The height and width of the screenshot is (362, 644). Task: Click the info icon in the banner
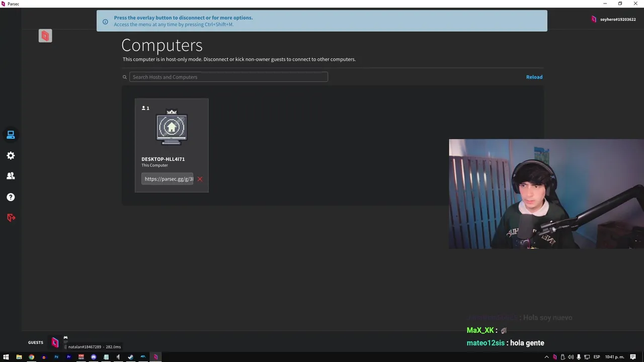(105, 22)
